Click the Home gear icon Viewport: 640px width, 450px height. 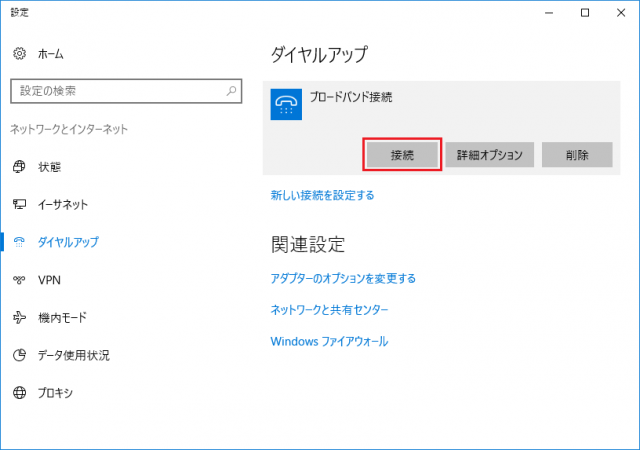click(19, 53)
